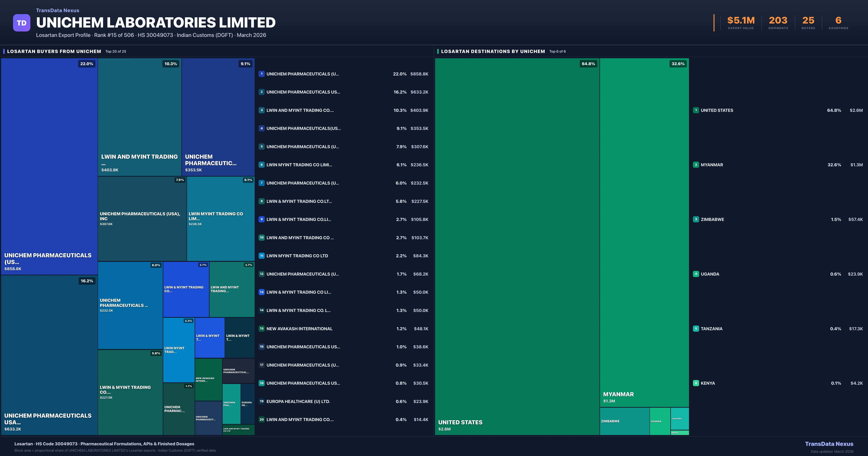The image size is (868, 456).
Task: Click the New Avakash Intern treemap tile
Action: (208, 379)
